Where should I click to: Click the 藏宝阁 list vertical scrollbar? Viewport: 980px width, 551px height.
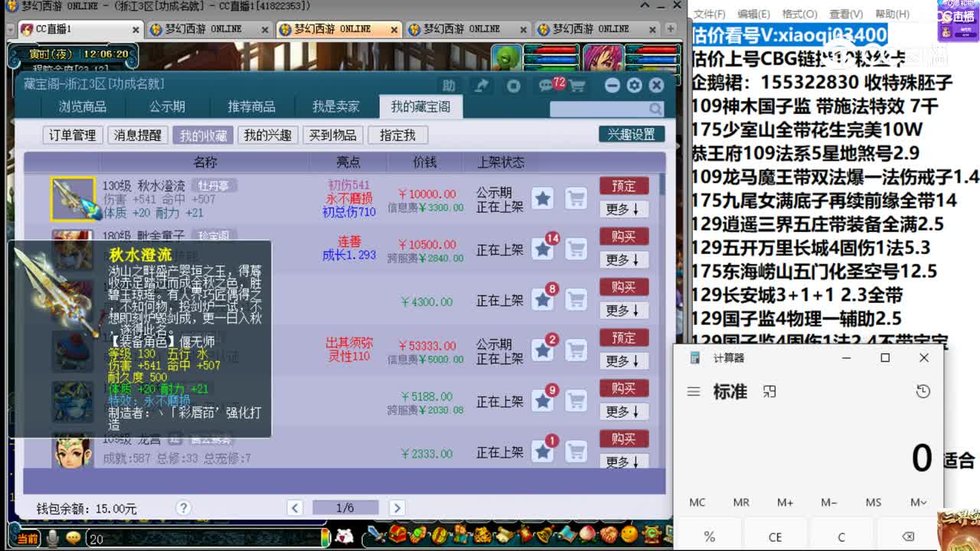coord(661,321)
